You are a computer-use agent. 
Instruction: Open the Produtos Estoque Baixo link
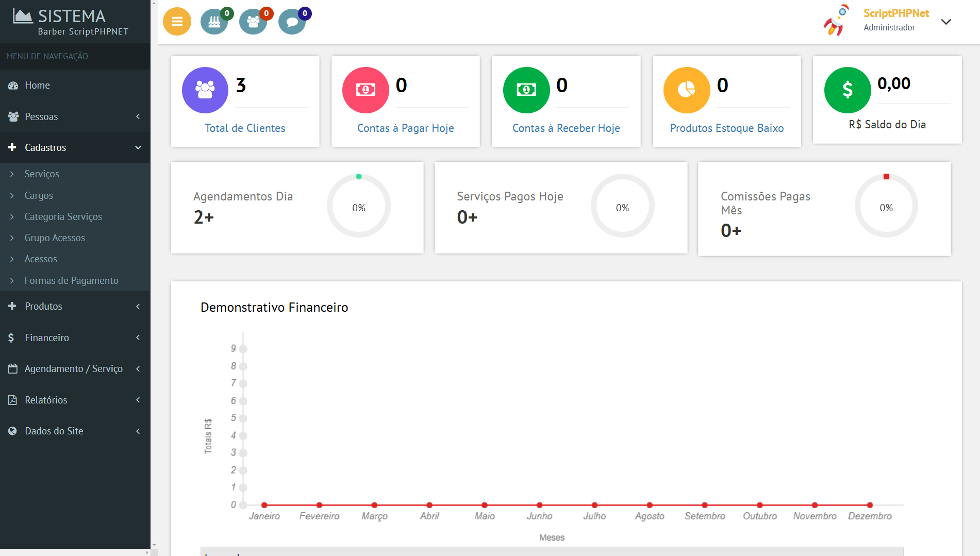point(726,128)
